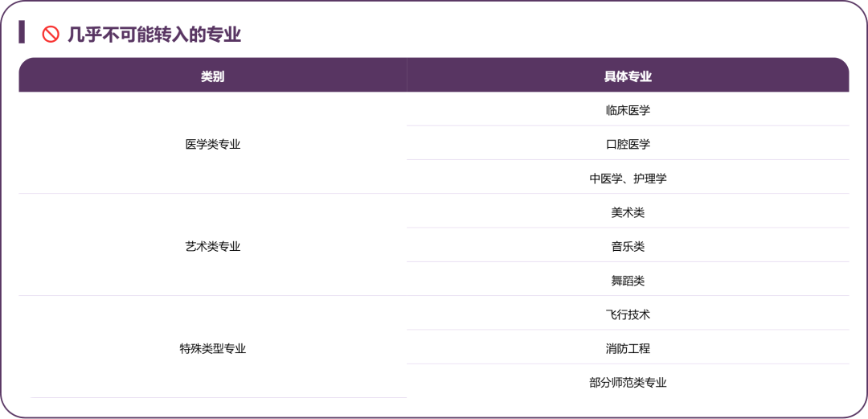The image size is (868, 419).
Task: Select the title 几乎不可能转入的专业
Action: click(x=154, y=34)
